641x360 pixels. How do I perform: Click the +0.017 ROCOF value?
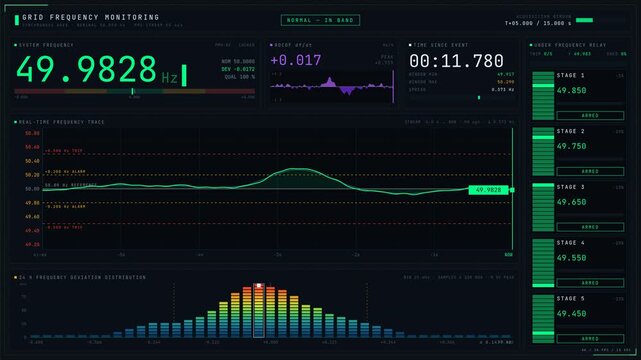point(296,60)
